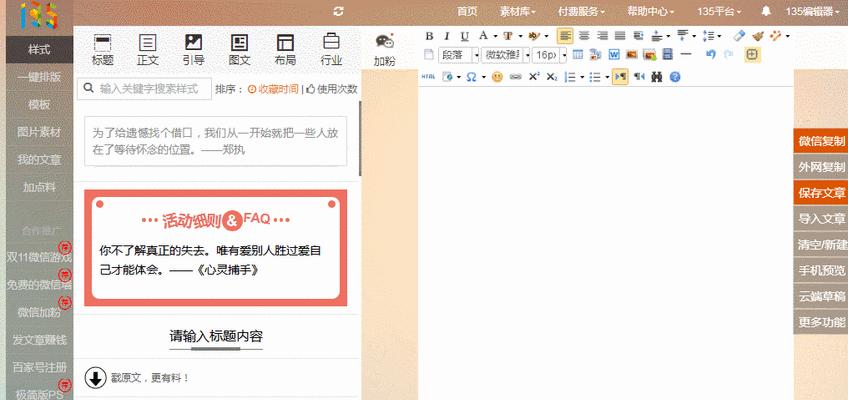Sort styles by 收藏时间
Viewport: 848px width, 400px height.
coord(273,89)
